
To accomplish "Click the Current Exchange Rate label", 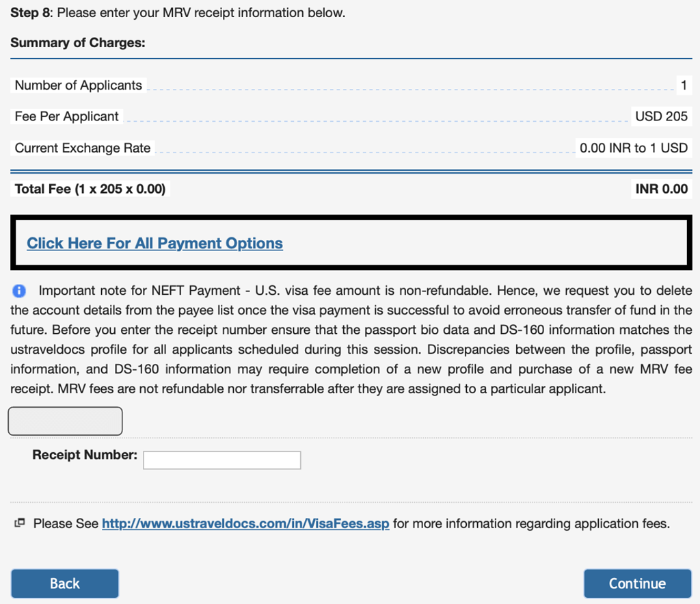I will [x=81, y=148].
